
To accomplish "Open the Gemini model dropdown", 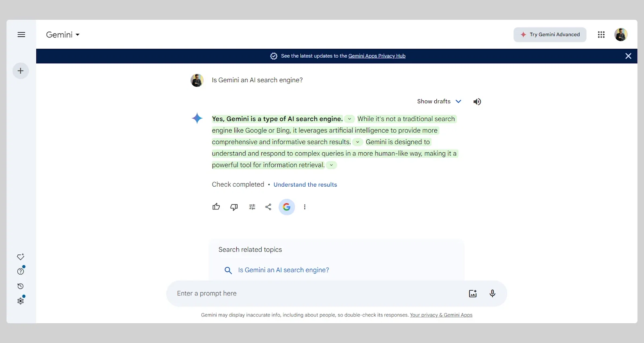I will 63,35.
